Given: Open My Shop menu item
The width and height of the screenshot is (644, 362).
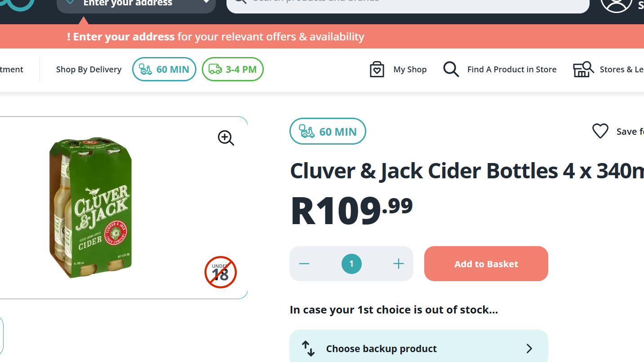Looking at the screenshot, I should [409, 70].
